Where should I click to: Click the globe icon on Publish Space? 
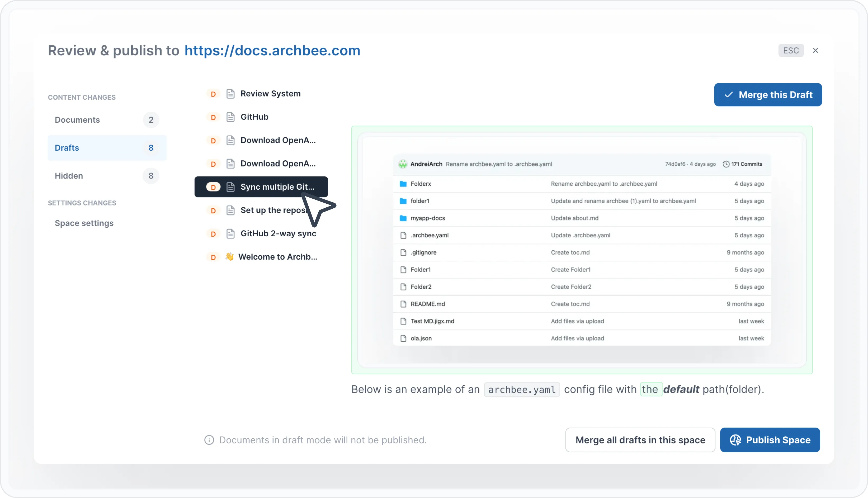(735, 440)
